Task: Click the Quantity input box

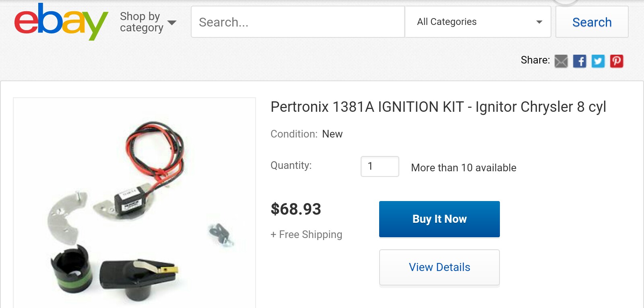Action: [380, 166]
